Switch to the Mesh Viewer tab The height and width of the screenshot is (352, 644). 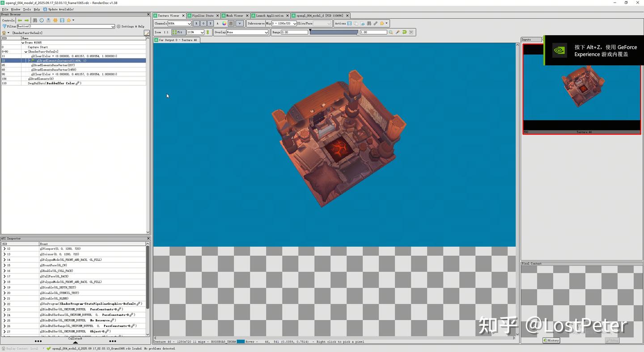click(235, 16)
